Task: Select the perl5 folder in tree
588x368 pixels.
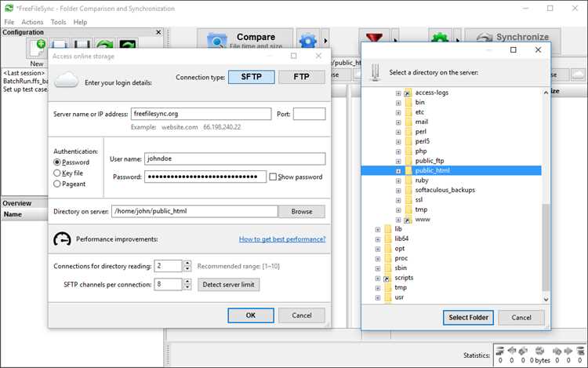Action: point(423,141)
